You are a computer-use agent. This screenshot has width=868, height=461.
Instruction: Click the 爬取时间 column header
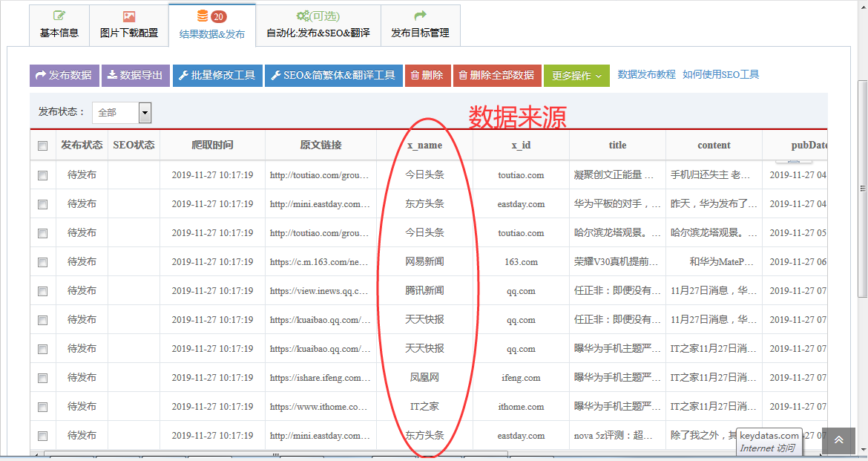pyautogui.click(x=213, y=146)
